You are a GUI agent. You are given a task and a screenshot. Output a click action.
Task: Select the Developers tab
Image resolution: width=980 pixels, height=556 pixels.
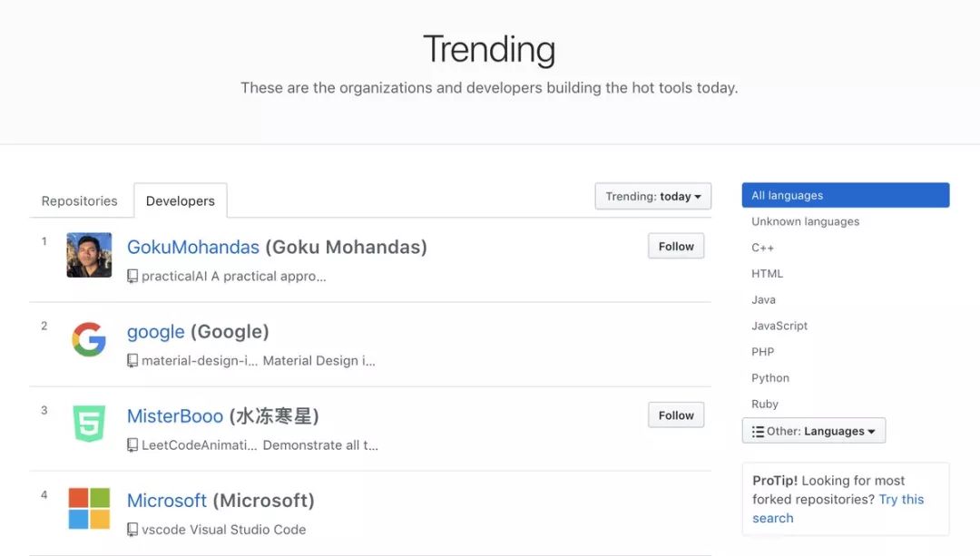181,201
